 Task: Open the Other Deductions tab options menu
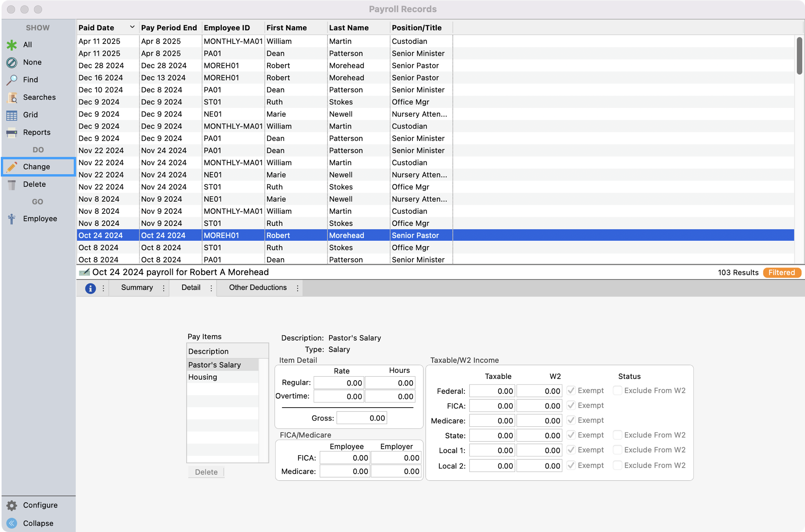click(297, 288)
